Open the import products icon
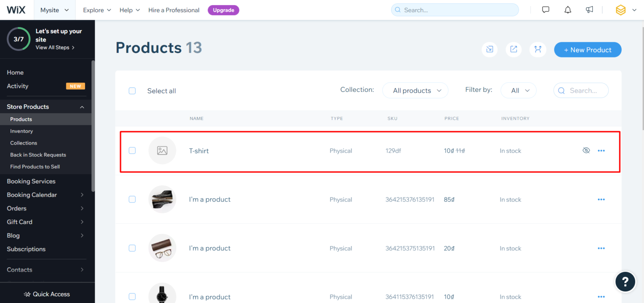 490,49
